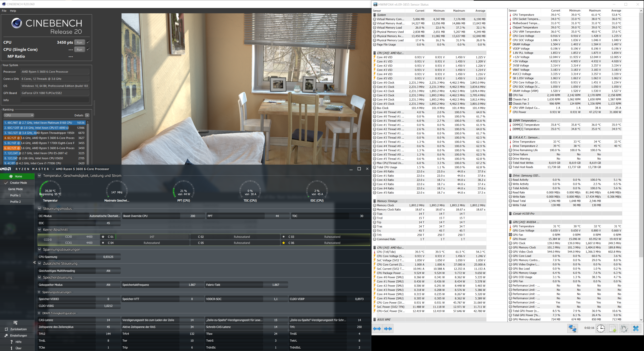
Task: Toggle Gleichzeitiges Multithreading AN setting
Action: point(108,271)
